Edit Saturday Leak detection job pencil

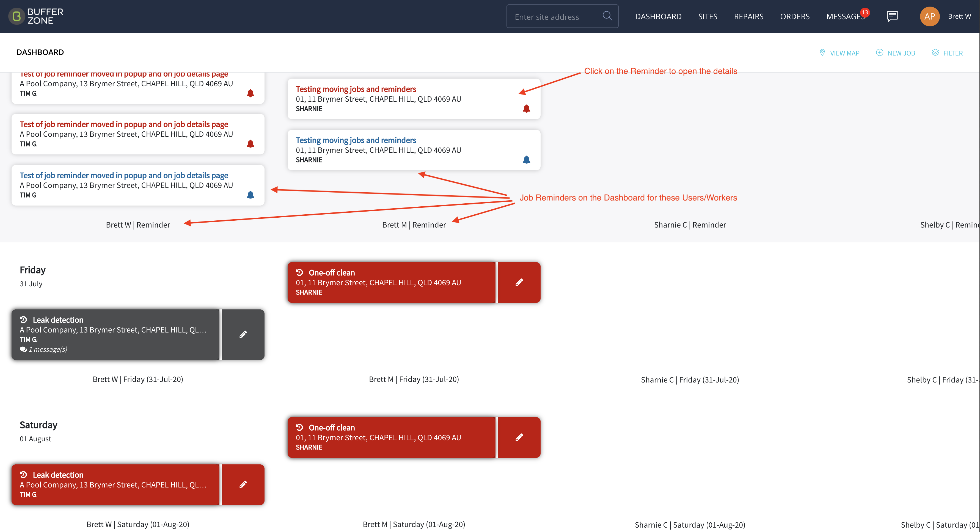pyautogui.click(x=243, y=484)
